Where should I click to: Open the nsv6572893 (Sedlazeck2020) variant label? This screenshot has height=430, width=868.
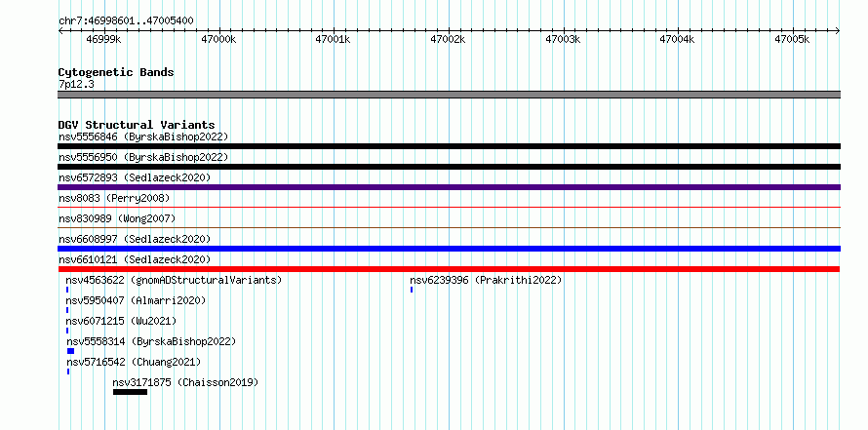[x=135, y=177]
